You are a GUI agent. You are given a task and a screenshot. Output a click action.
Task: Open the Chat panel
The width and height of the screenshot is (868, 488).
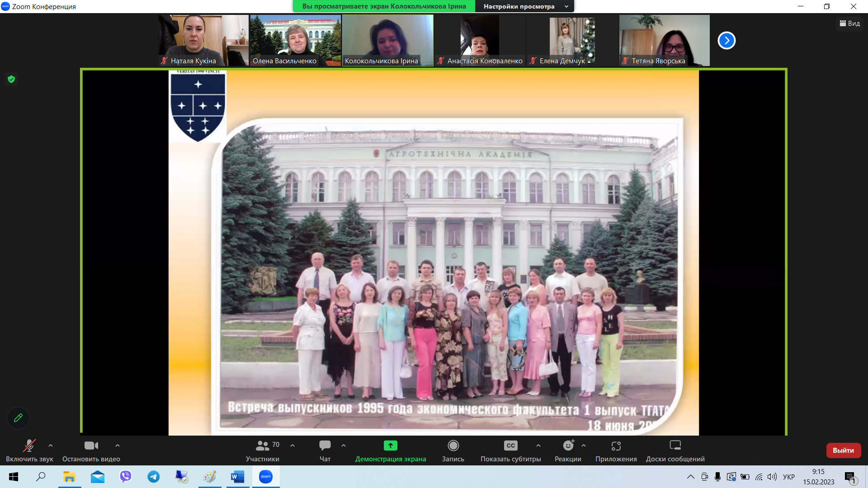[325, 450]
